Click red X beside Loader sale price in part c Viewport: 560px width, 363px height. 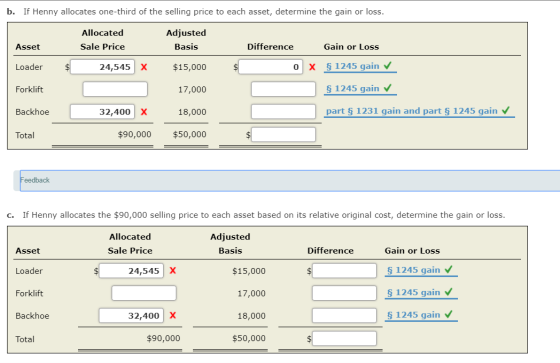[x=173, y=270]
